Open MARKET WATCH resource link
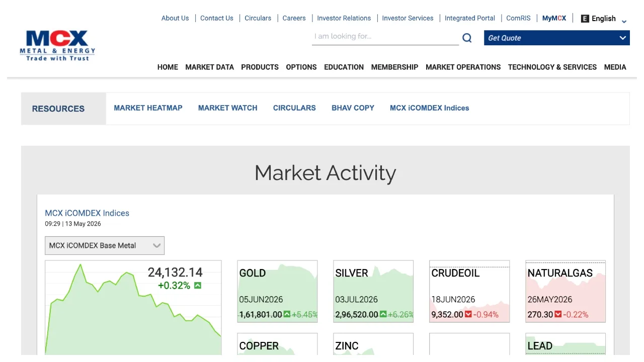This screenshot has height=362, width=644. click(227, 108)
